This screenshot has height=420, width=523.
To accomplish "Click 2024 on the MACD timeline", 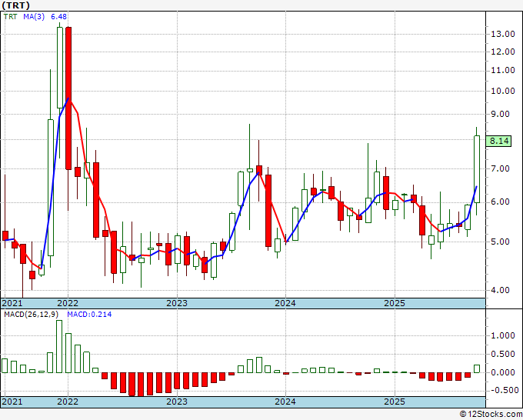I will pos(285,402).
